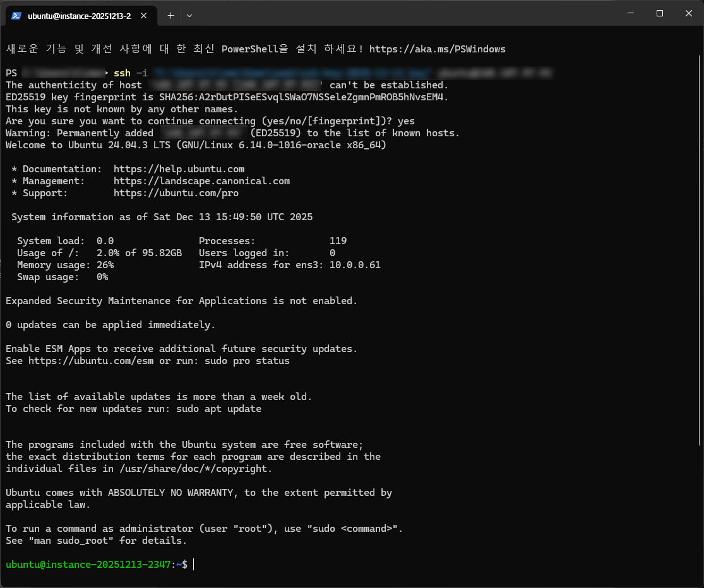Open the https://landscape.canonical.com link
704x588 pixels.
point(201,181)
